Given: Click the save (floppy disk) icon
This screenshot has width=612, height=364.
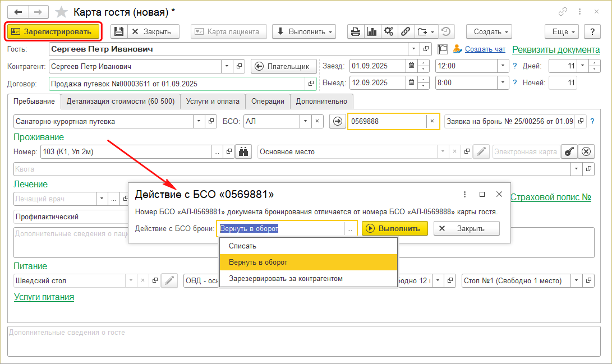Looking at the screenshot, I should tap(118, 31).
